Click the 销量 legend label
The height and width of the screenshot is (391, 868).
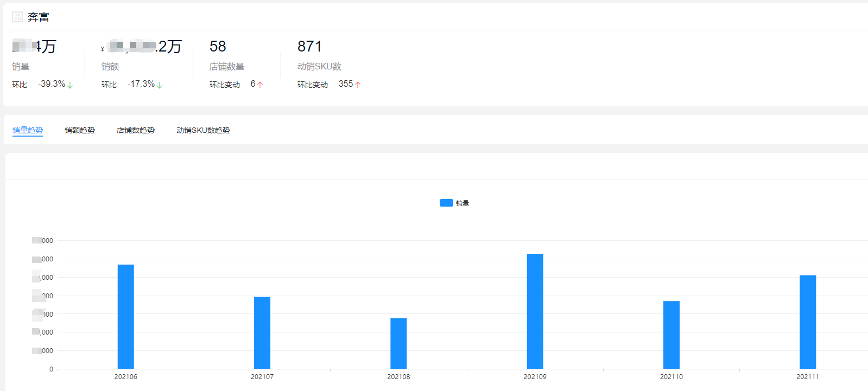(x=462, y=203)
